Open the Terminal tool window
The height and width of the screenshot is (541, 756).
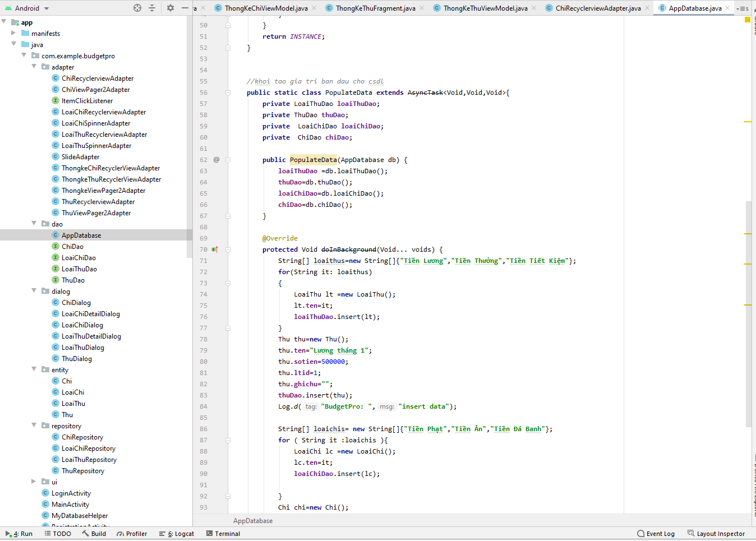pyautogui.click(x=223, y=534)
